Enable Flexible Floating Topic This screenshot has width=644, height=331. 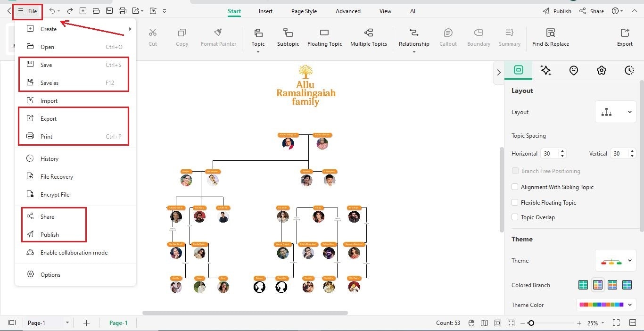515,203
